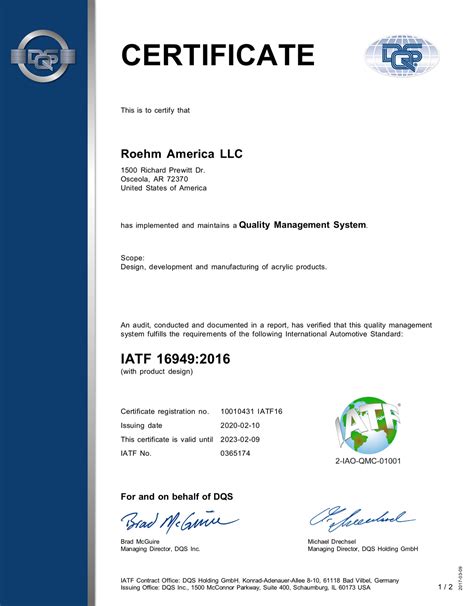
Task: Click Brad McGuire's handwritten signature
Action: (x=180, y=522)
